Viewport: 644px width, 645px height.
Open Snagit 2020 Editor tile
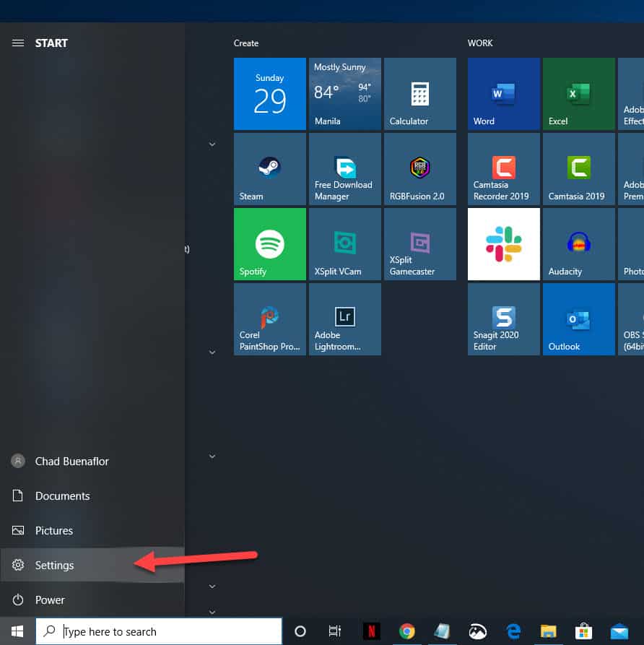[x=504, y=319]
